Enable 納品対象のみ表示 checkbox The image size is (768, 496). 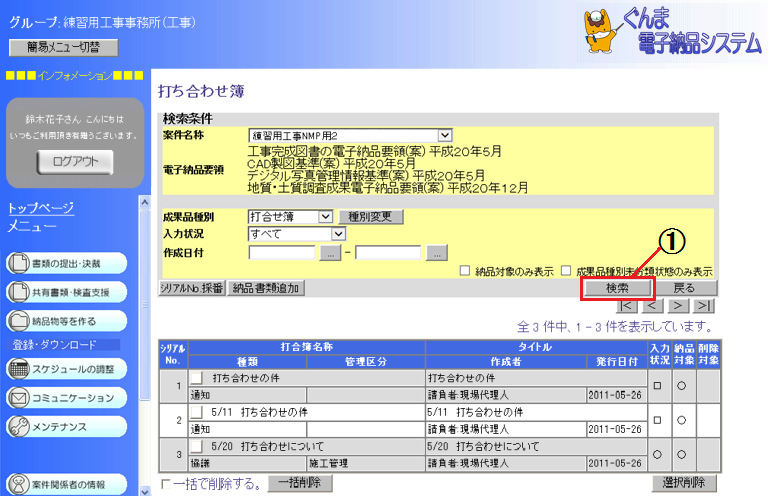click(465, 270)
